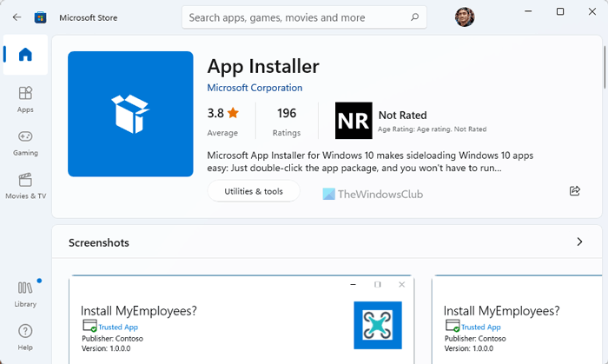
Task: Click the App Installer blue box icon
Action: 130,114
